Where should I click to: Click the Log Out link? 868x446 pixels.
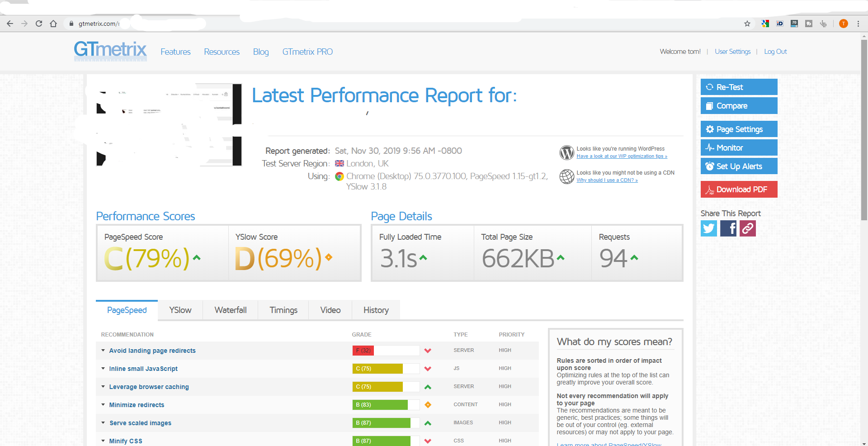point(775,52)
